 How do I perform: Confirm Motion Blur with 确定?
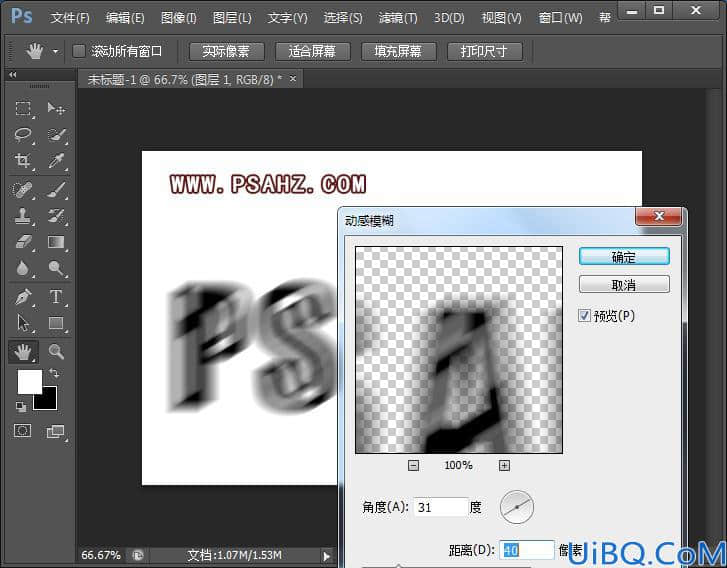[624, 256]
